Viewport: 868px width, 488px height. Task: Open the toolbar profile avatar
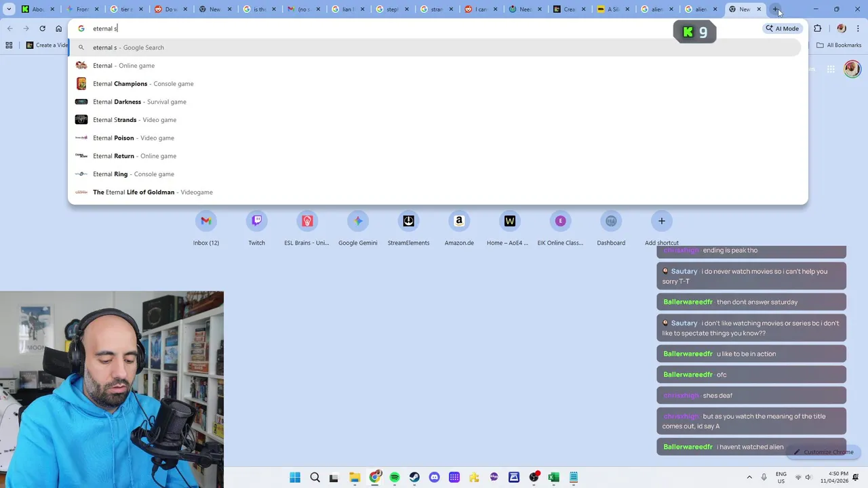[842, 28]
